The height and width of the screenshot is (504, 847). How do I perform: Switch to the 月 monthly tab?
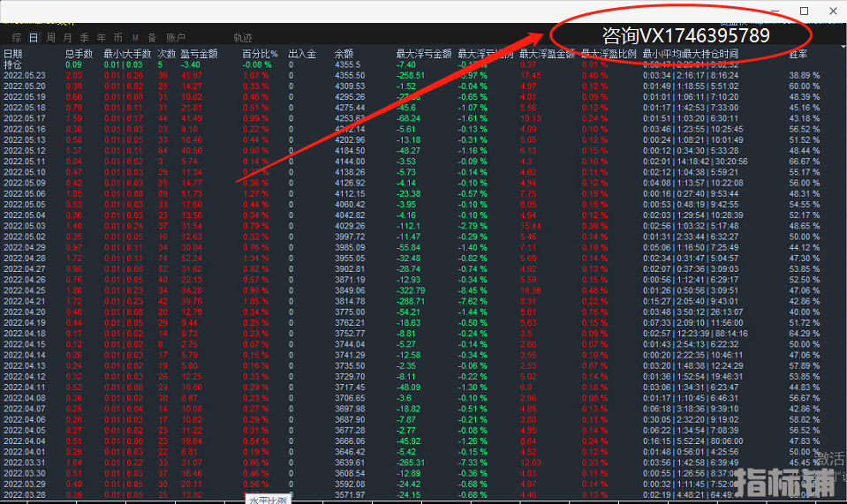coord(68,38)
